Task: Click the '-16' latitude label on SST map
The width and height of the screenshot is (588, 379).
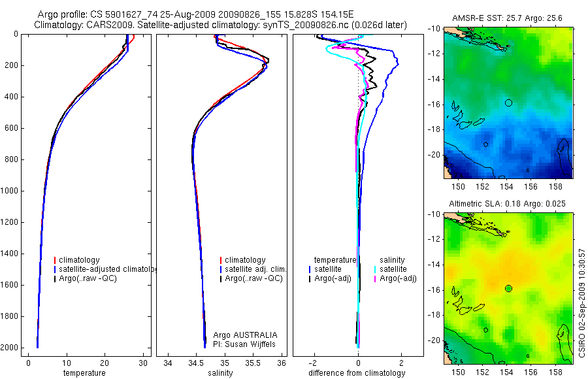Action: tap(434, 105)
